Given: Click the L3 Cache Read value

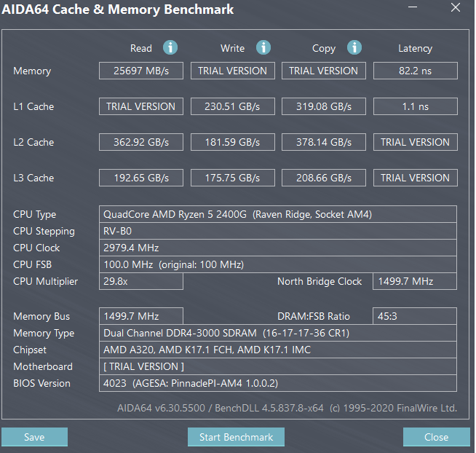Looking at the screenshot, I should pos(141,178).
